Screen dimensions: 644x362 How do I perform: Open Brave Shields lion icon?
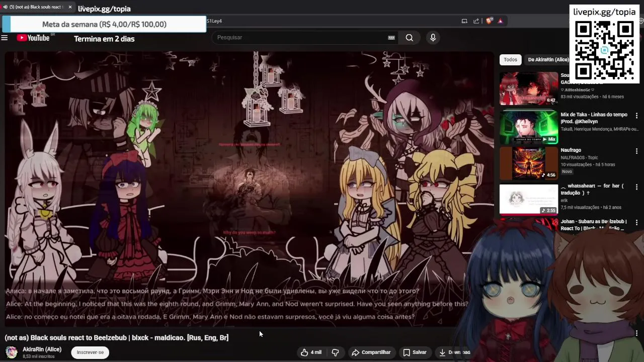(489, 21)
